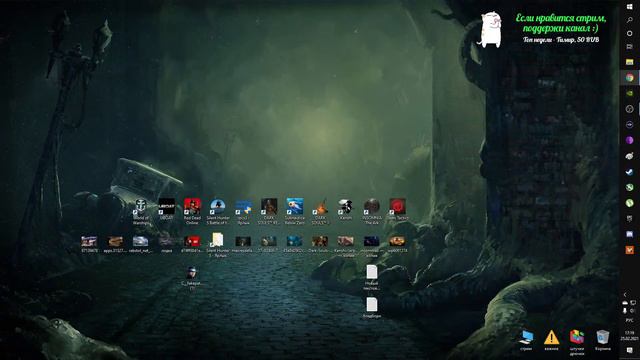Select the insomnia image thumbnail file
Viewport: 640px width, 360px height.
pos(371,246)
